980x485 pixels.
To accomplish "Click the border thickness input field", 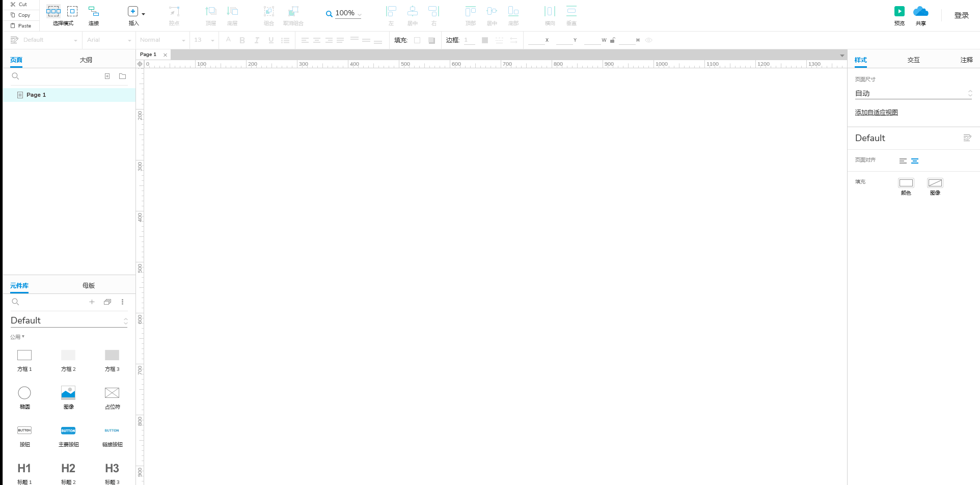I will tap(469, 40).
